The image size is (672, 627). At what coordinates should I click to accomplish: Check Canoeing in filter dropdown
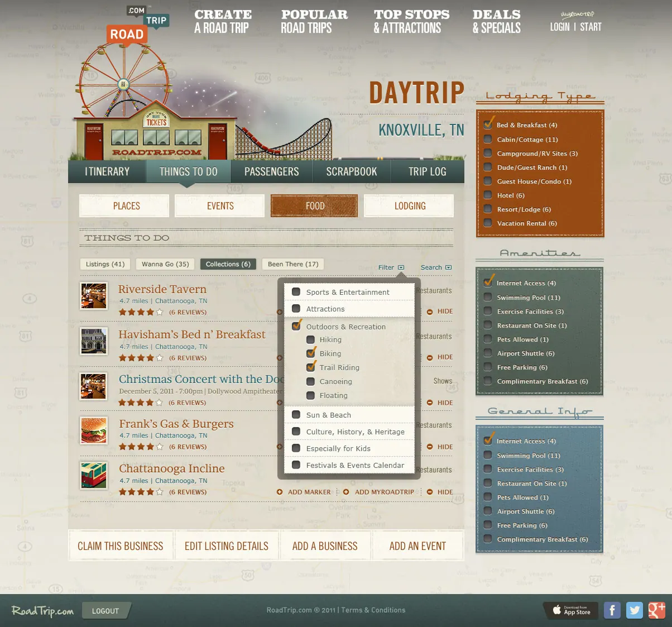(310, 381)
